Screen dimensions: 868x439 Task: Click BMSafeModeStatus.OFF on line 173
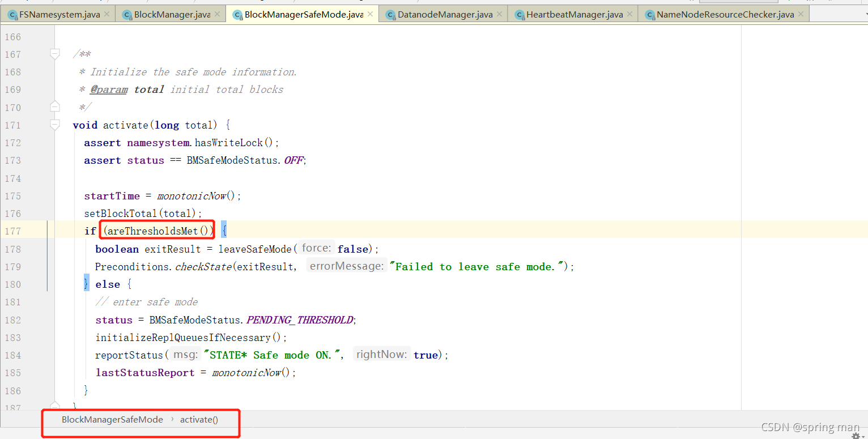pyautogui.click(x=245, y=160)
